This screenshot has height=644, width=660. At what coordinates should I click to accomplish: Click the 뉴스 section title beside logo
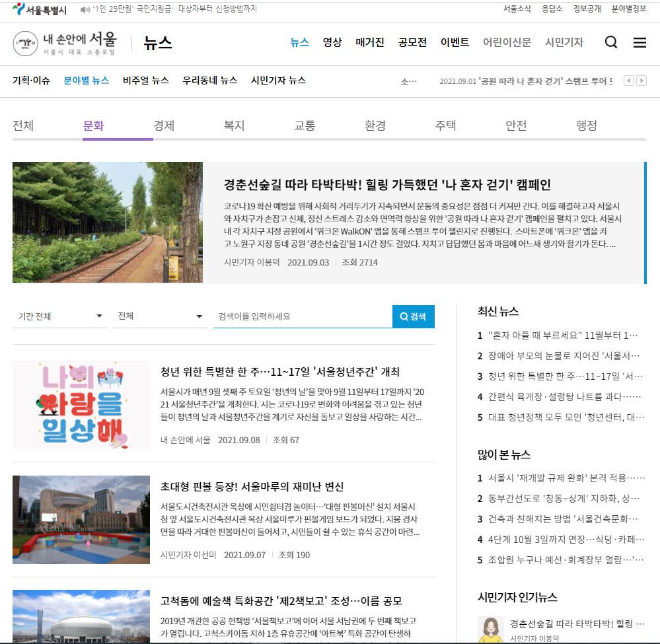pyautogui.click(x=158, y=44)
